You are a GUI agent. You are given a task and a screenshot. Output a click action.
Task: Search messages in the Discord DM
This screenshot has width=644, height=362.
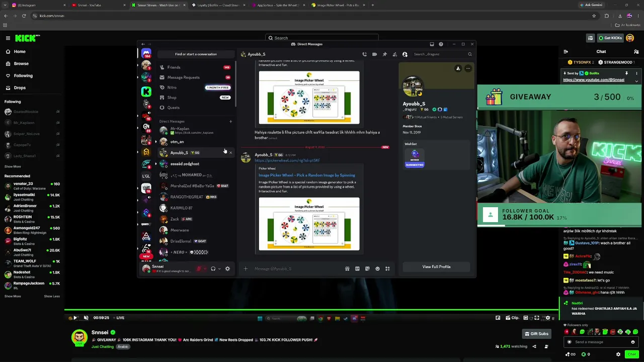[x=443, y=54]
